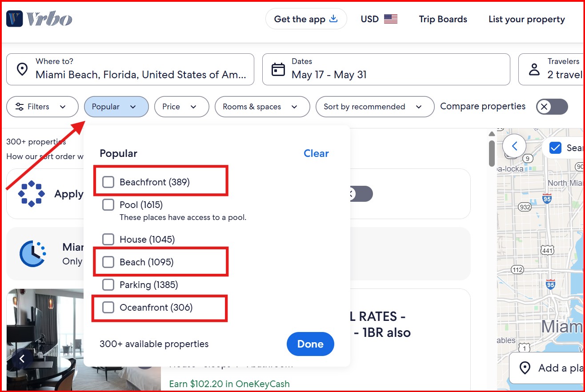
Task: Go to previous photo in listing carousel
Action: click(x=22, y=358)
